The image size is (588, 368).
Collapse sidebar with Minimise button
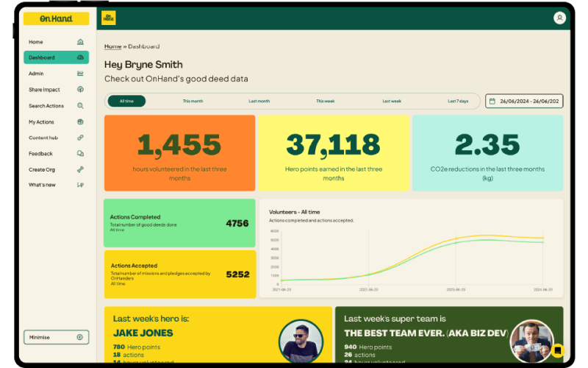tap(56, 337)
